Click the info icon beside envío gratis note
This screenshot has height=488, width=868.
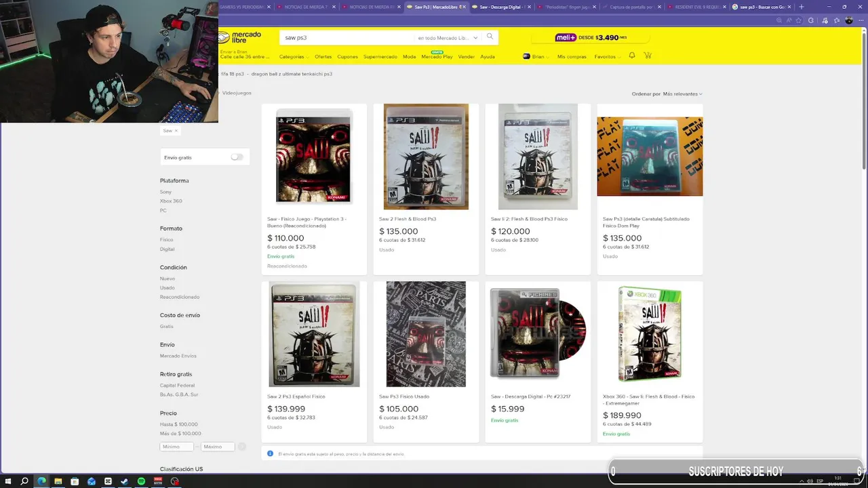pyautogui.click(x=271, y=453)
